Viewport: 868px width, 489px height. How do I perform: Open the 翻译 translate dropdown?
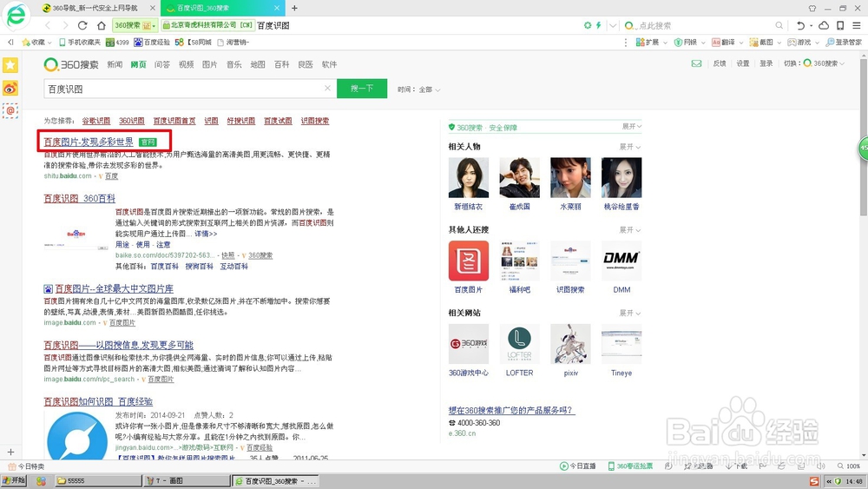pyautogui.click(x=727, y=42)
